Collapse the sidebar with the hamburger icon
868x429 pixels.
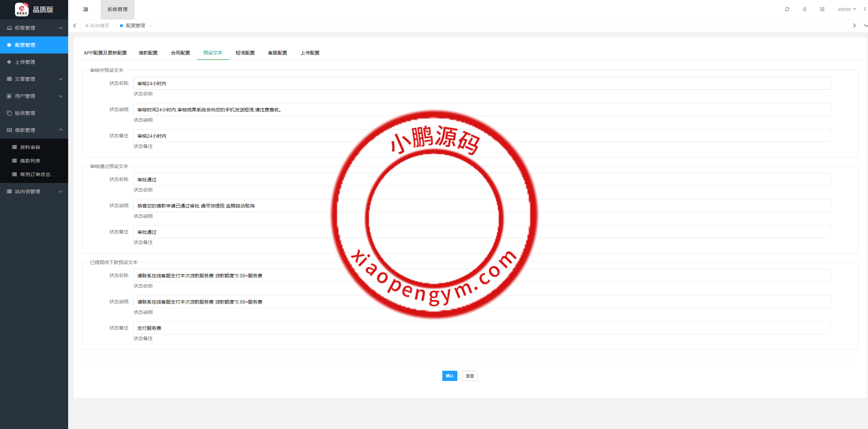85,10
